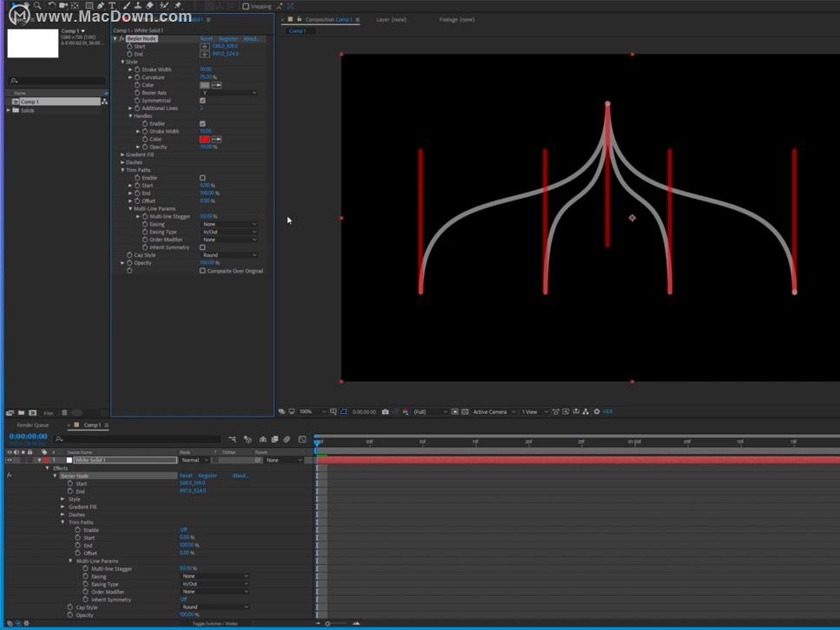Select the Zoom tool

[36, 6]
